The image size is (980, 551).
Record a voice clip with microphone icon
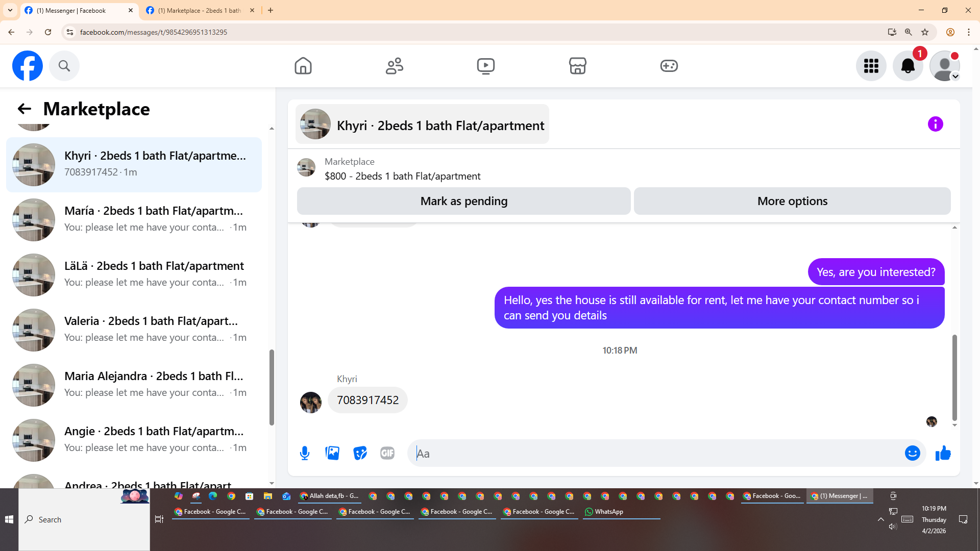coord(305,453)
